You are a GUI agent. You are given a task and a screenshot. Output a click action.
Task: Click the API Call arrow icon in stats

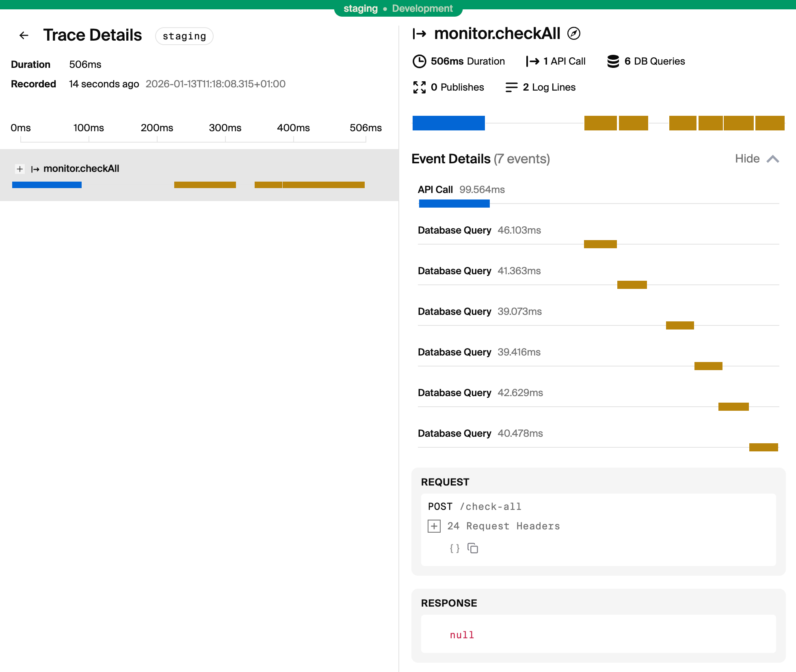point(532,61)
